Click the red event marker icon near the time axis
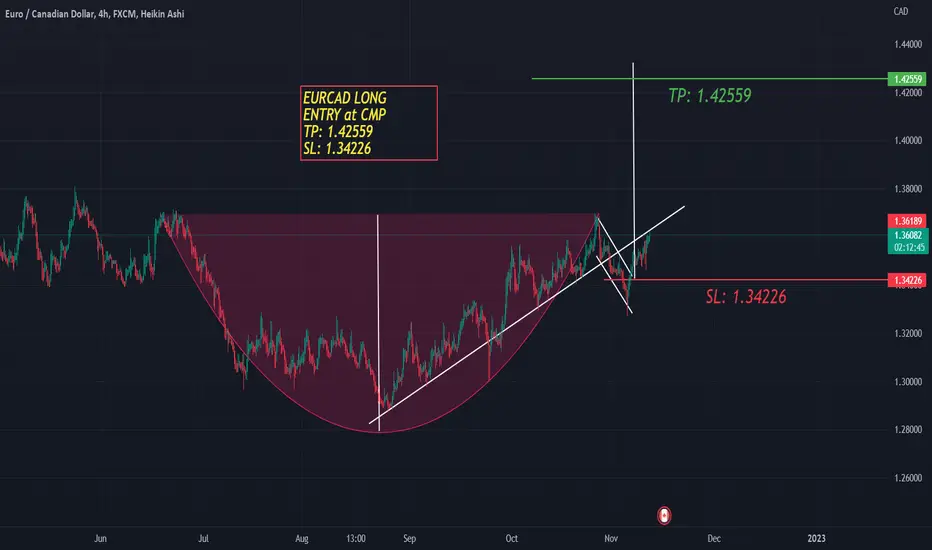The width and height of the screenshot is (932, 550). pyautogui.click(x=664, y=516)
